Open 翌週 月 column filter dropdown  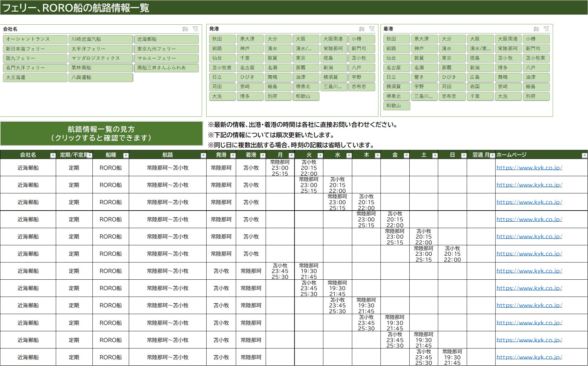pos(492,155)
